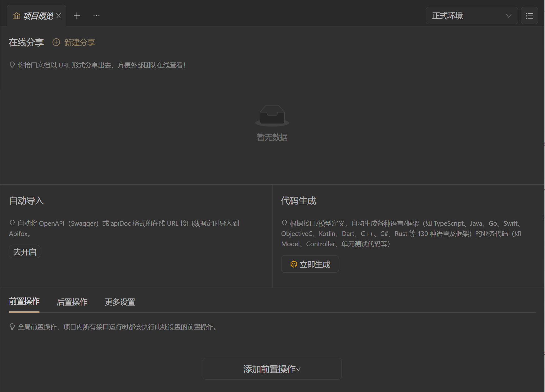Click the lightbulb icon beside 全局前置操作 hint
The width and height of the screenshot is (545, 392).
click(x=12, y=327)
